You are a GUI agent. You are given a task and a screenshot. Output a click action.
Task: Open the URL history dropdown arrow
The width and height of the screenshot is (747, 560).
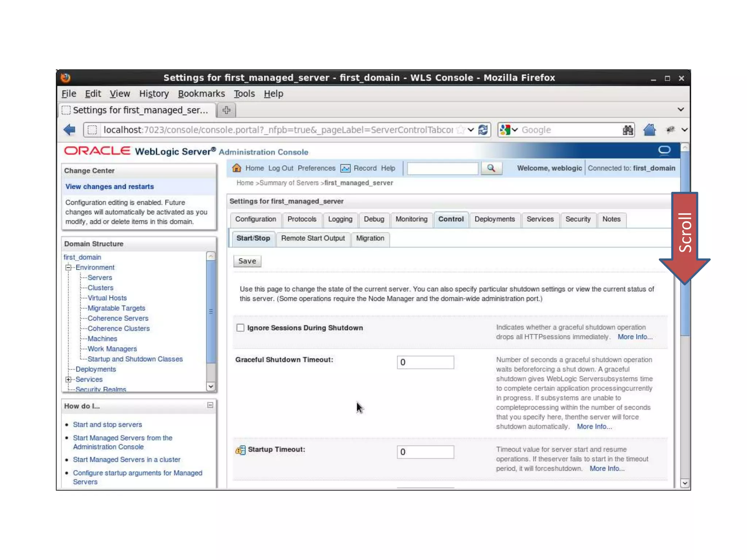point(471,130)
